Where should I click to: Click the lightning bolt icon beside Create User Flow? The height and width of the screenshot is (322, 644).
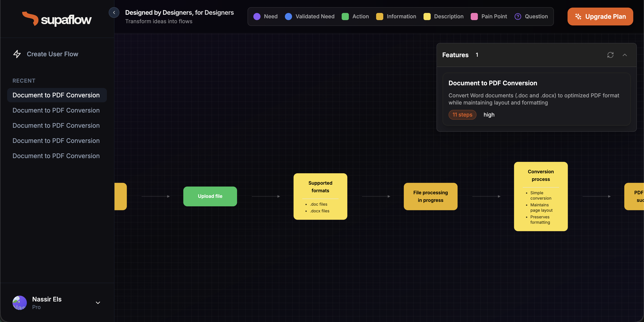pos(17,54)
